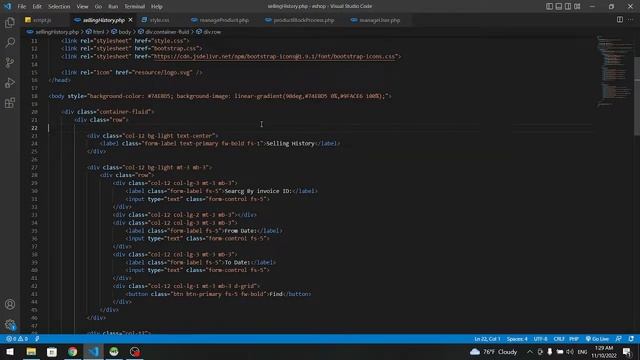
Task: Open the Terminal menu
Action: click(134, 7)
